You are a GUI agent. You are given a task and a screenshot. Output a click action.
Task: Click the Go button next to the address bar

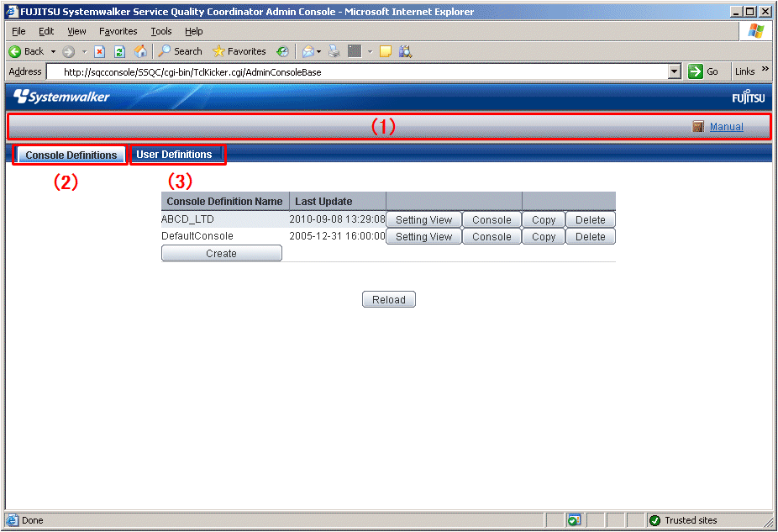click(703, 72)
